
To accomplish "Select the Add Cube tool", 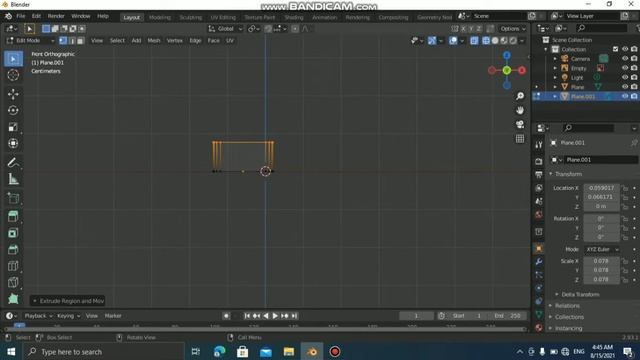I will 13,198.
